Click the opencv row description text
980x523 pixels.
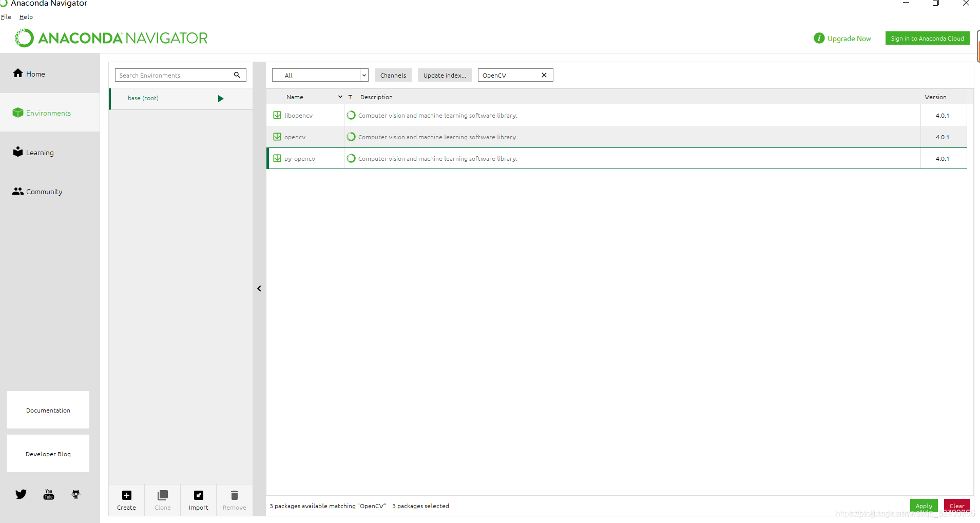coord(437,137)
